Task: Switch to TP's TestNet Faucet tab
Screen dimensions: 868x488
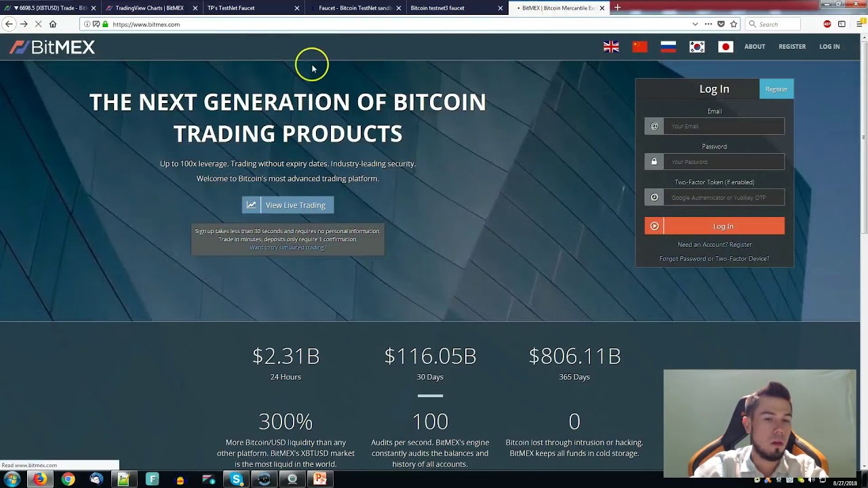Action: 252,8
